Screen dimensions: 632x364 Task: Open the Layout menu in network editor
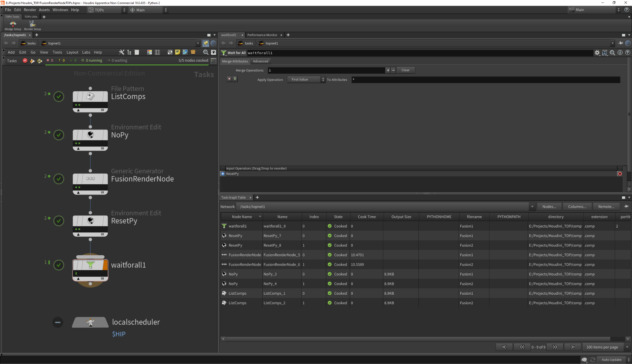[72, 52]
